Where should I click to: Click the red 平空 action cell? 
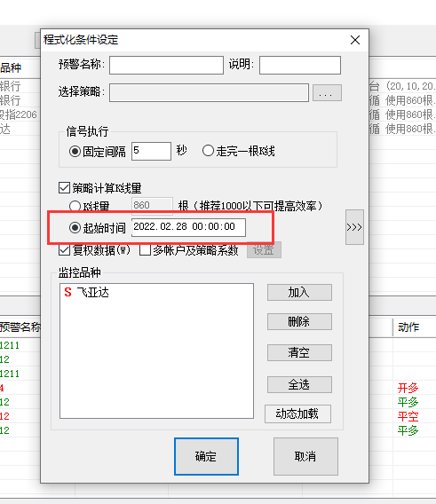[x=408, y=416]
